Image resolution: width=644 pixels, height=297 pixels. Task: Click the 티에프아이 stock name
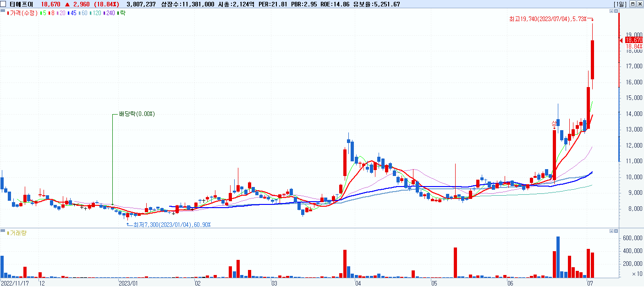click(21, 4)
